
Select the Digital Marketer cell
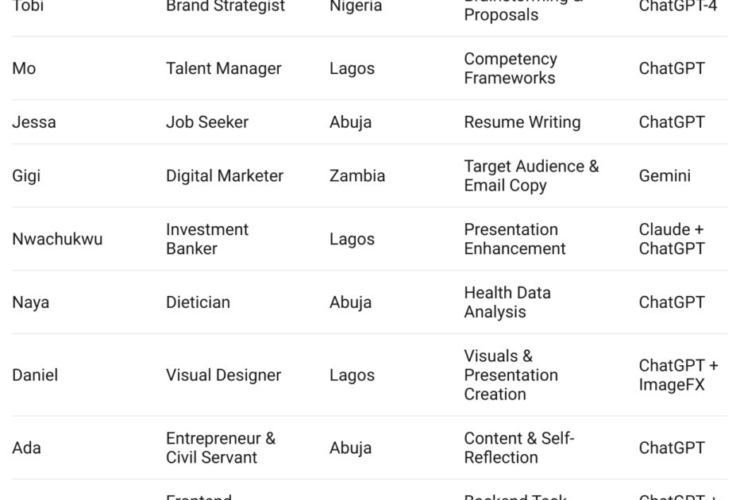point(224,176)
